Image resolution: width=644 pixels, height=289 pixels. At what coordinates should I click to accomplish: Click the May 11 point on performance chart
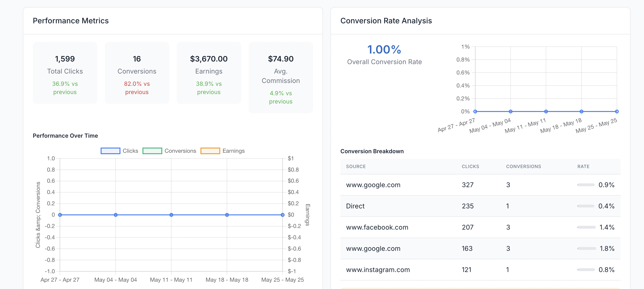point(171,215)
